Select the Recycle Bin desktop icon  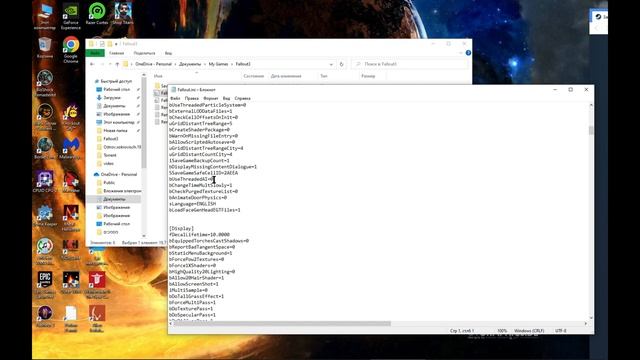click(x=44, y=48)
